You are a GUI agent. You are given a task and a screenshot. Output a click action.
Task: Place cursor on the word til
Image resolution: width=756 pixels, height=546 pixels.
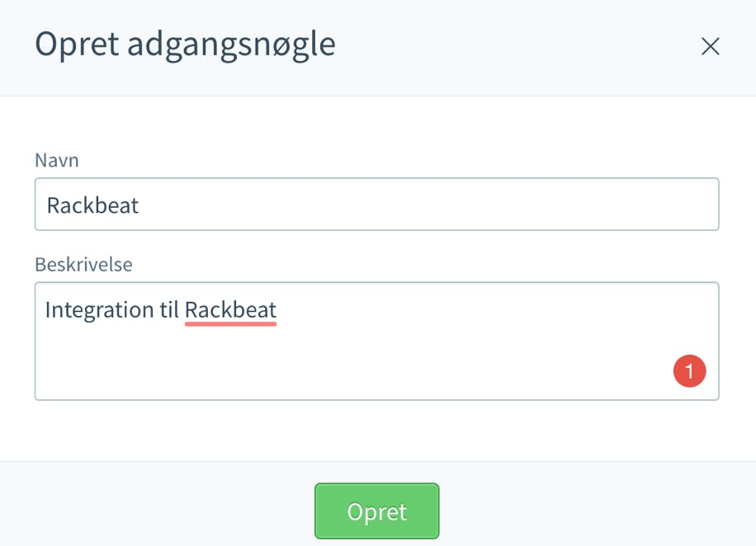pos(169,309)
